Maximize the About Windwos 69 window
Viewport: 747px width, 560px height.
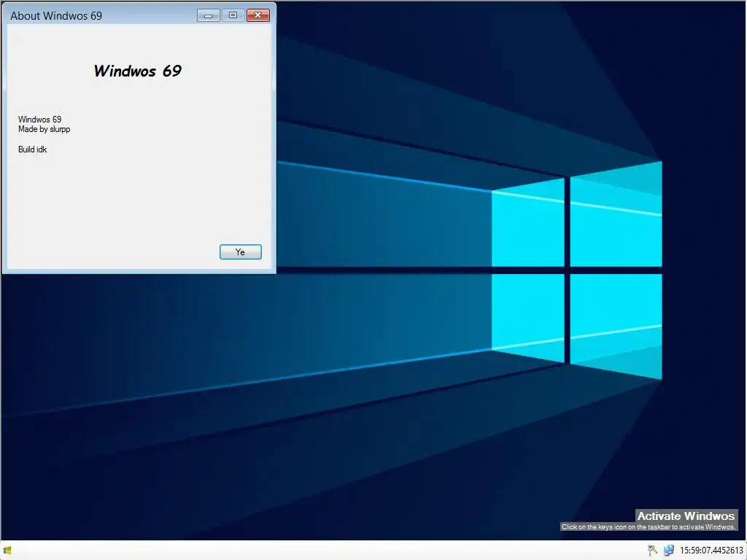pyautogui.click(x=233, y=16)
